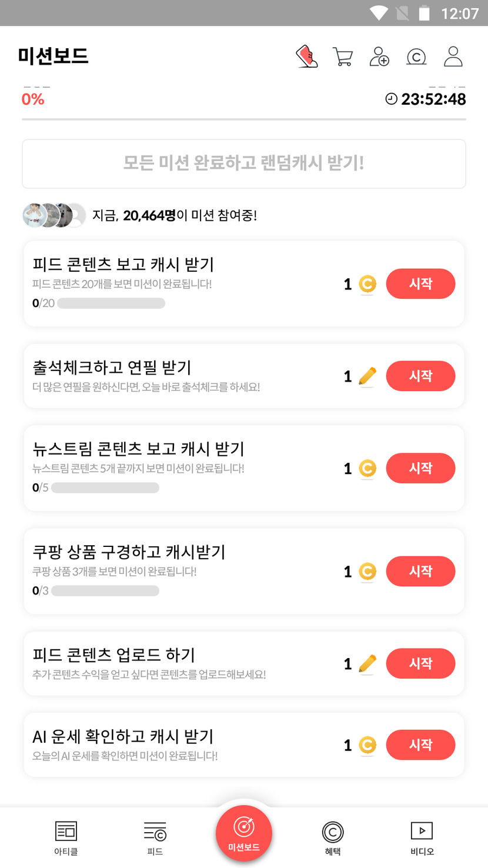The width and height of the screenshot is (488, 868).
Task: Tap the pencil icon on 출석체크 mission
Action: (x=367, y=376)
